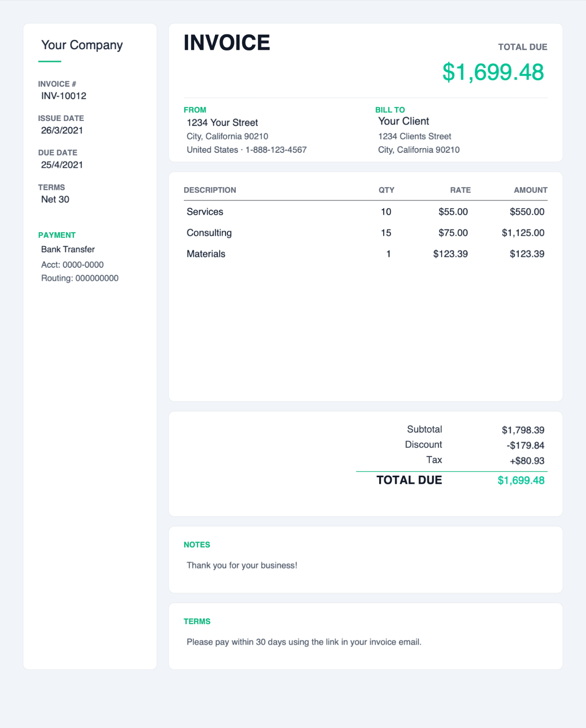The width and height of the screenshot is (586, 728).
Task: Click the TERMS label in sidebar
Action: click(x=52, y=187)
